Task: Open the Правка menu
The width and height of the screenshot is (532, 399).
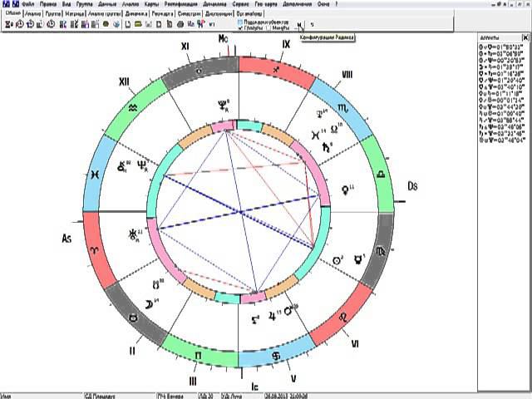Action: pos(48,4)
